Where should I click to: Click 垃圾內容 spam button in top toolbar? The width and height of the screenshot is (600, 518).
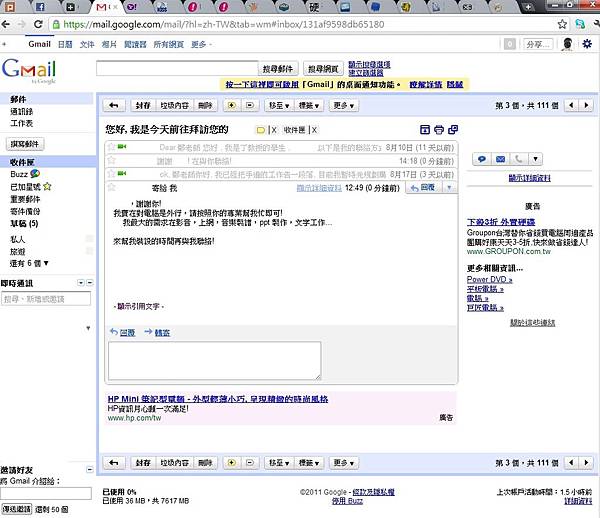(174, 105)
